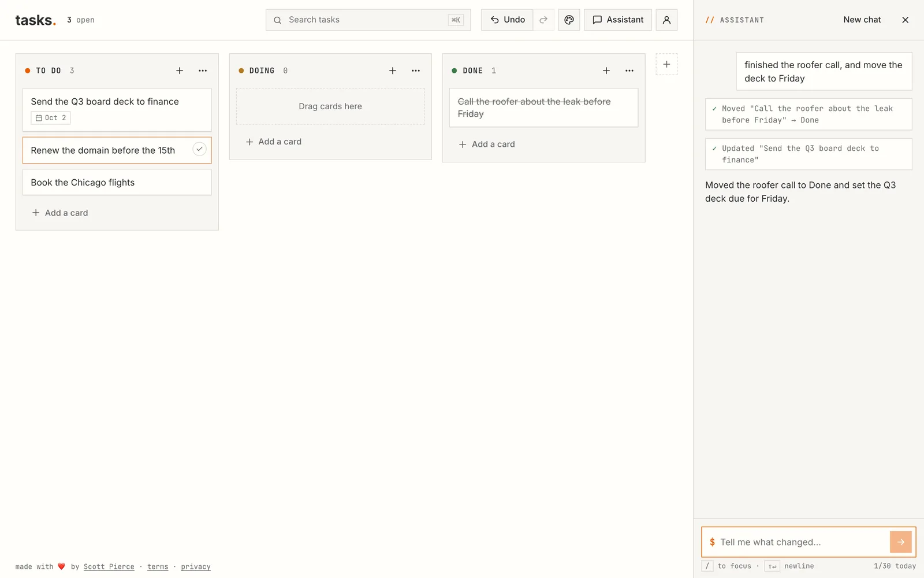
Task: Click the redo arrow icon
Action: (543, 20)
